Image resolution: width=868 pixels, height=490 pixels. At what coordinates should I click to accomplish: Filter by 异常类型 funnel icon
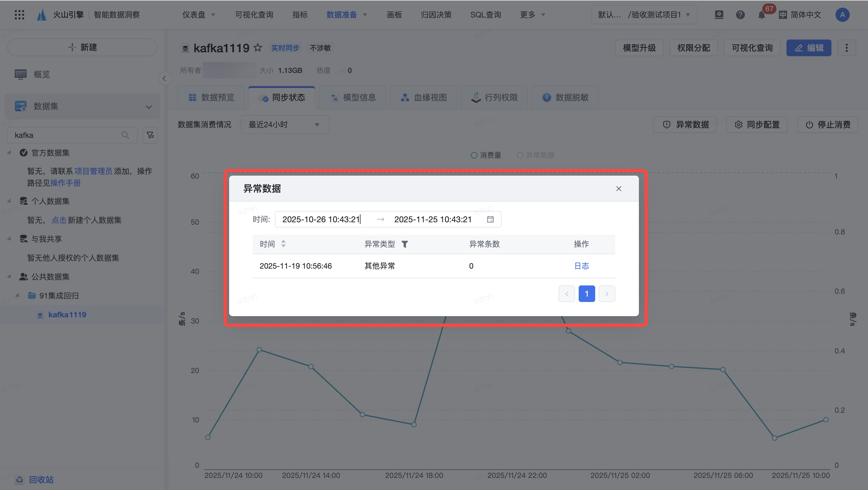click(405, 244)
